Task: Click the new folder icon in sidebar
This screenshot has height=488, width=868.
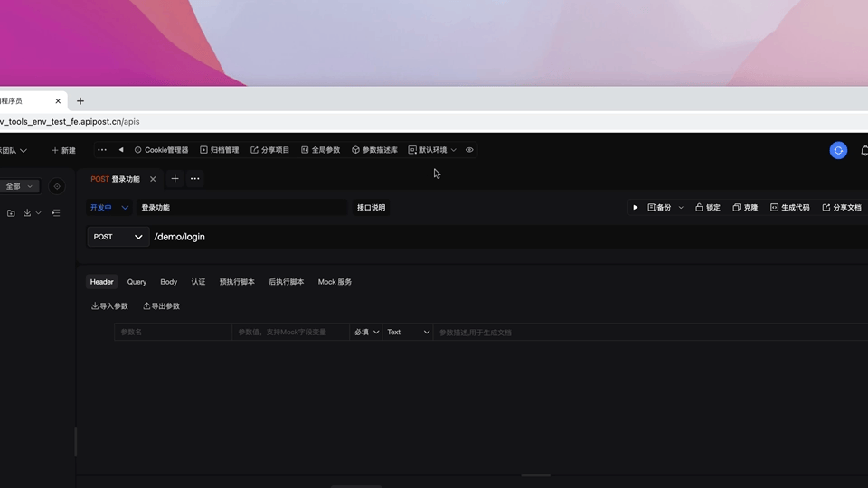Action: pos(11,213)
